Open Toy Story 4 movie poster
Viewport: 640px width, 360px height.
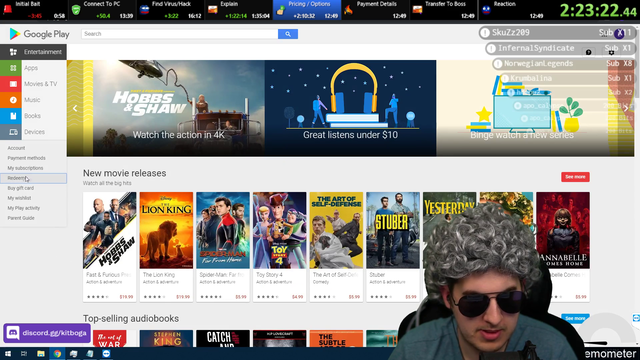(280, 230)
